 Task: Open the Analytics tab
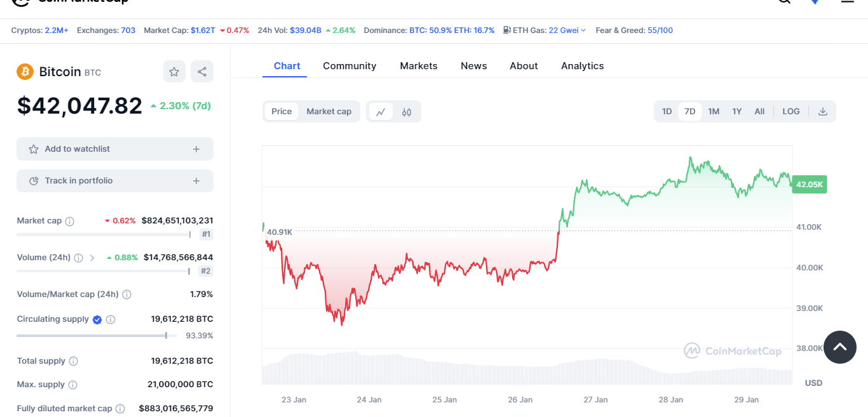tap(583, 66)
